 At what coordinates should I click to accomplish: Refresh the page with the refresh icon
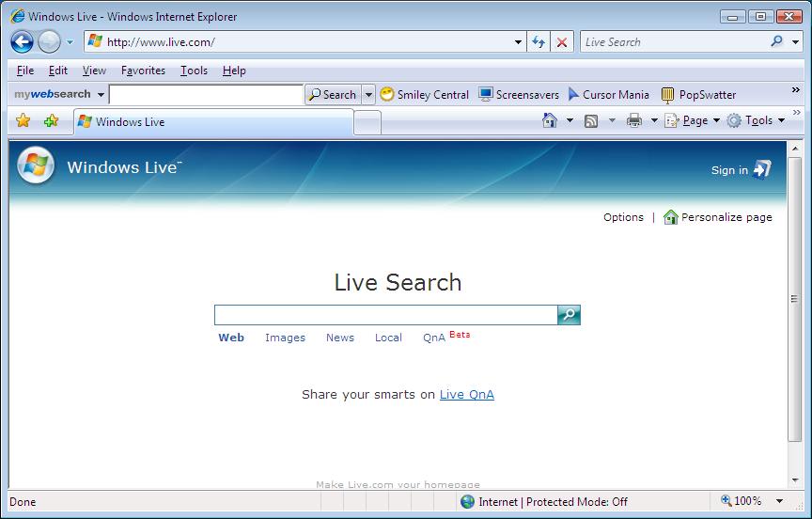pos(539,42)
